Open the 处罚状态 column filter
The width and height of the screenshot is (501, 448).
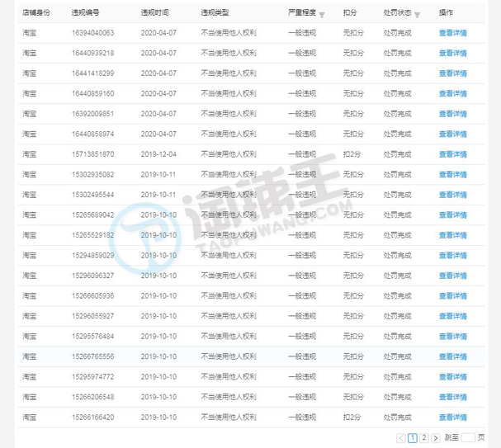coord(418,15)
